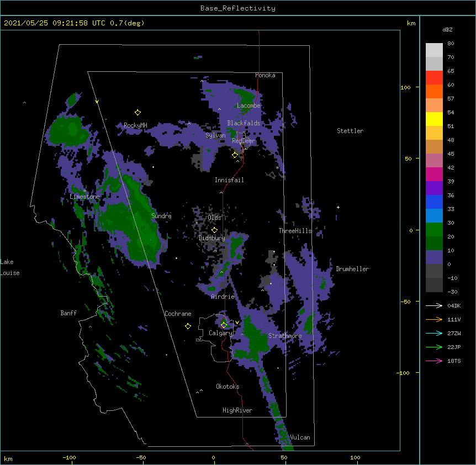Pick the bright green swatch in dBZ legend
This screenshot has height=465, width=476.
[x=434, y=230]
